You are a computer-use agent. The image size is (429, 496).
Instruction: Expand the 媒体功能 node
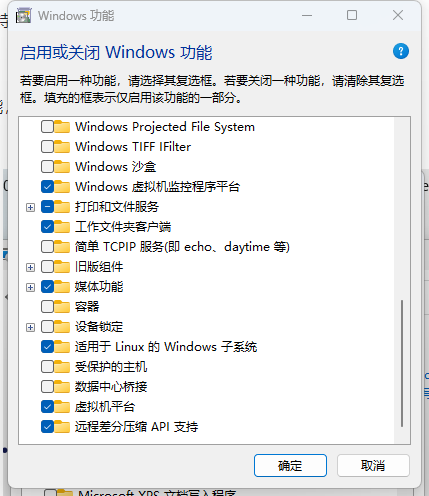click(30, 287)
